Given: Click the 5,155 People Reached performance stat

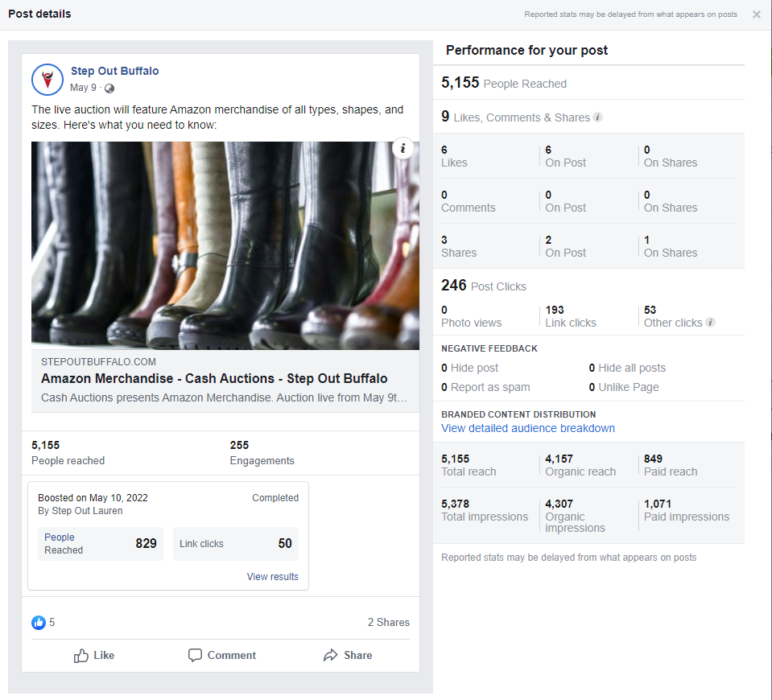Looking at the screenshot, I should click(504, 83).
